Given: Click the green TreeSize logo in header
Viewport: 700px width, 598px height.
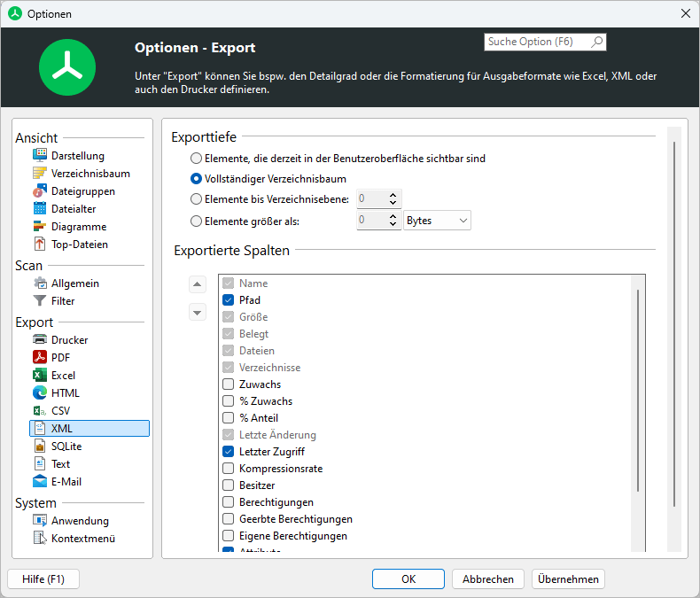Looking at the screenshot, I should point(67,67).
